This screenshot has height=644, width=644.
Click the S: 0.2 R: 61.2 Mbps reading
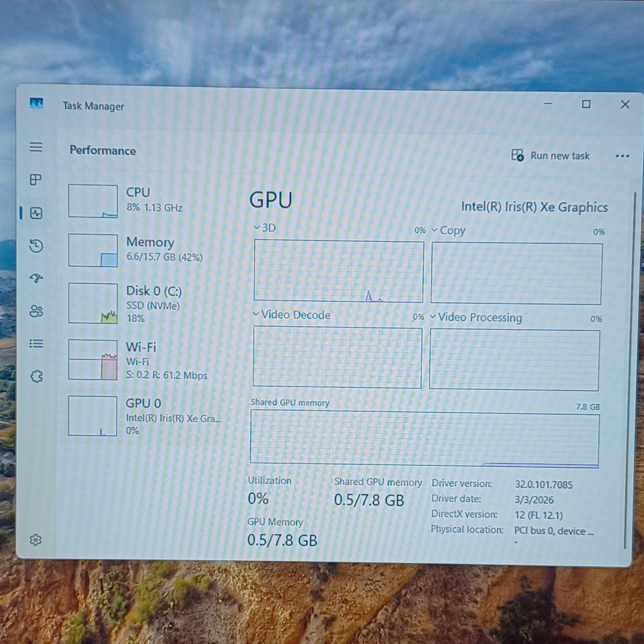point(167,375)
